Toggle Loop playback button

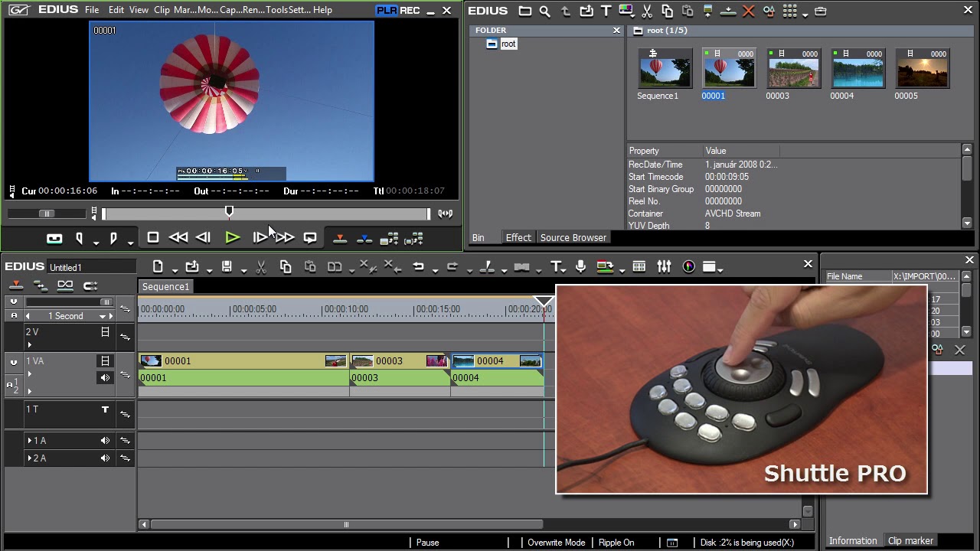[x=310, y=238]
